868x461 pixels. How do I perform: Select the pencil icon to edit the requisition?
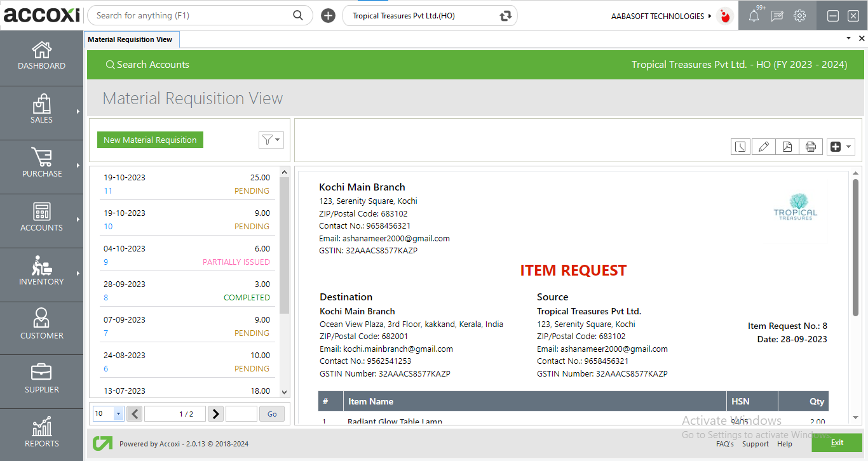[x=763, y=146]
